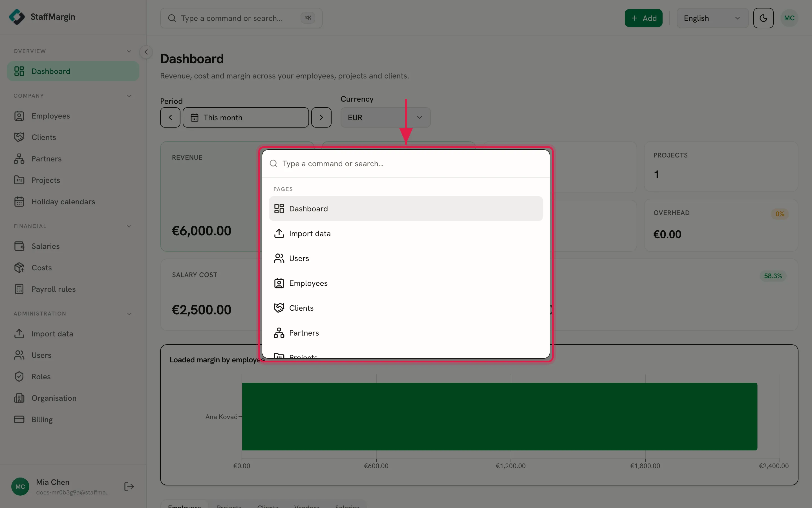Open the This month period picker

(246, 118)
